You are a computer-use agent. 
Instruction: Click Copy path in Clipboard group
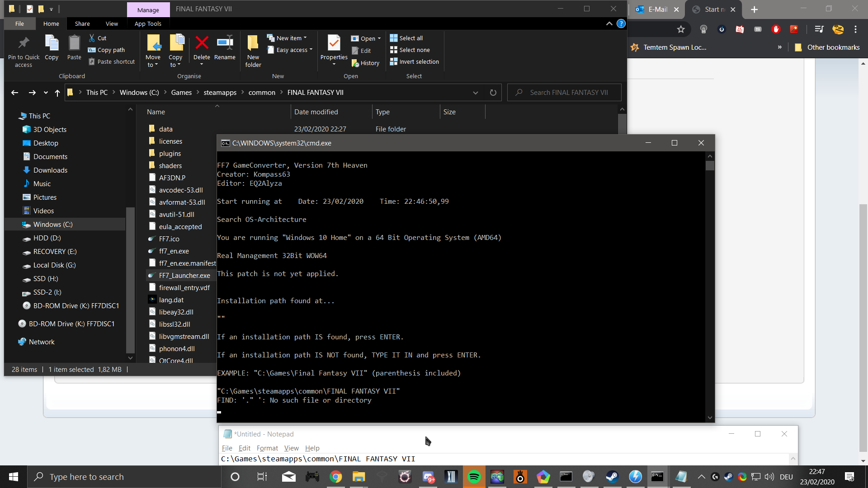pos(107,50)
